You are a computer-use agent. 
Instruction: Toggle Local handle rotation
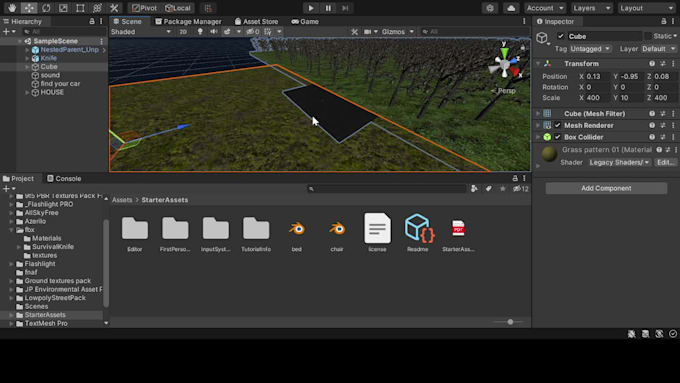[178, 8]
